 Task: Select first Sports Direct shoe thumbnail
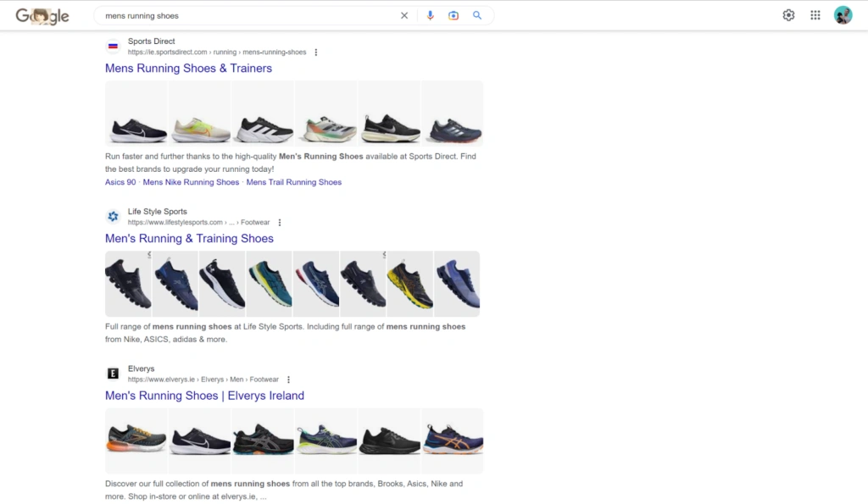(137, 114)
